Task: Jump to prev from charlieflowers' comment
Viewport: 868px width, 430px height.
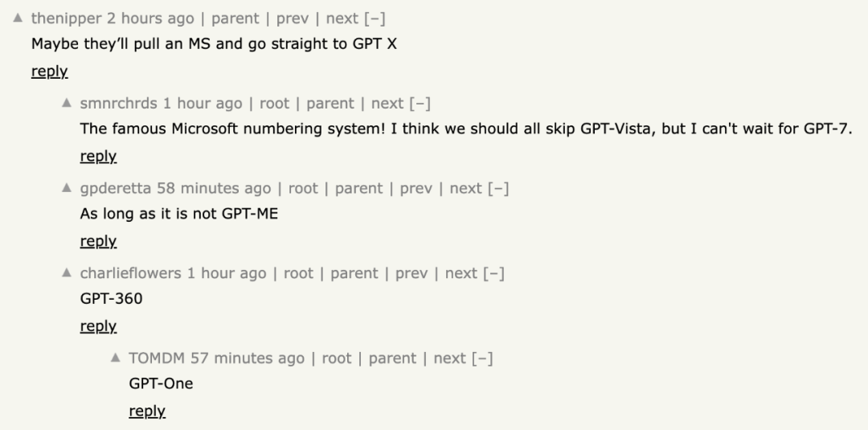Action: click(411, 273)
